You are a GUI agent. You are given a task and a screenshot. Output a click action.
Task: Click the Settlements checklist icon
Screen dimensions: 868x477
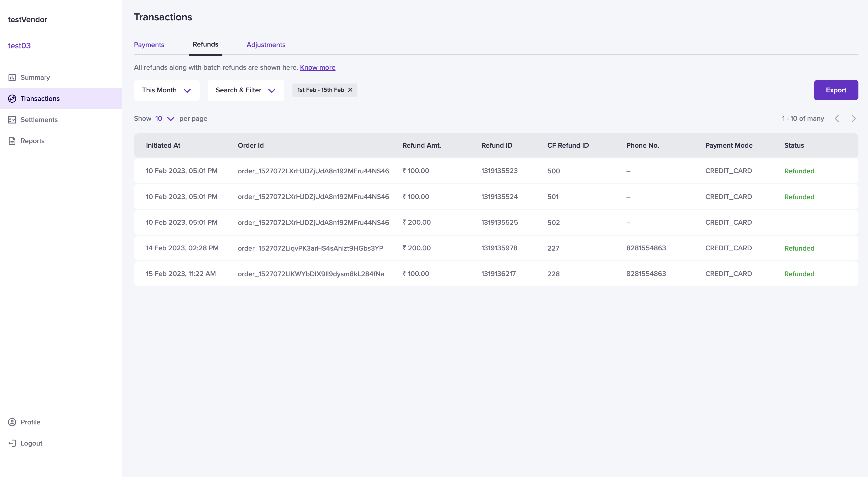[12, 120]
